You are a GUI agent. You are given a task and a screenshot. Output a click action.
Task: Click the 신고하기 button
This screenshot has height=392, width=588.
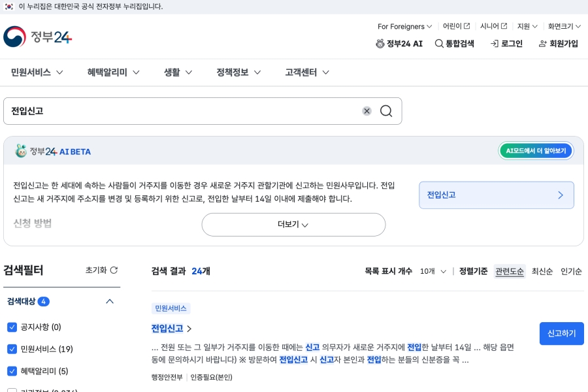(x=561, y=333)
